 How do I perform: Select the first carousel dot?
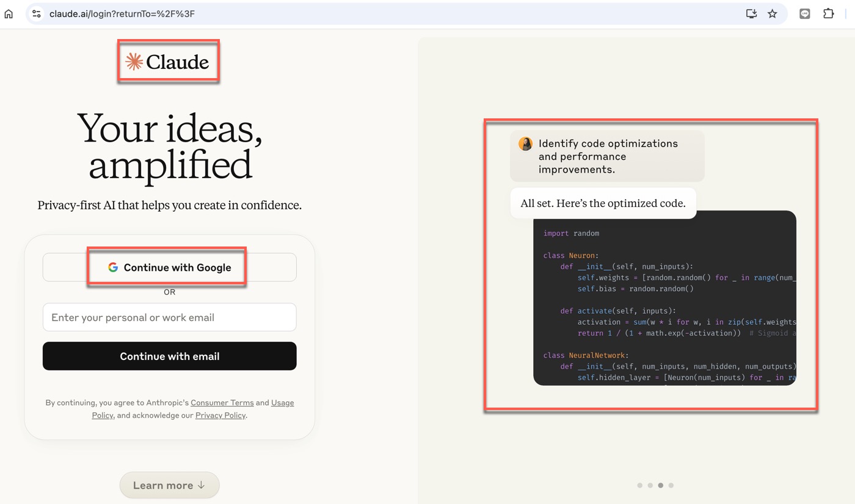click(639, 485)
